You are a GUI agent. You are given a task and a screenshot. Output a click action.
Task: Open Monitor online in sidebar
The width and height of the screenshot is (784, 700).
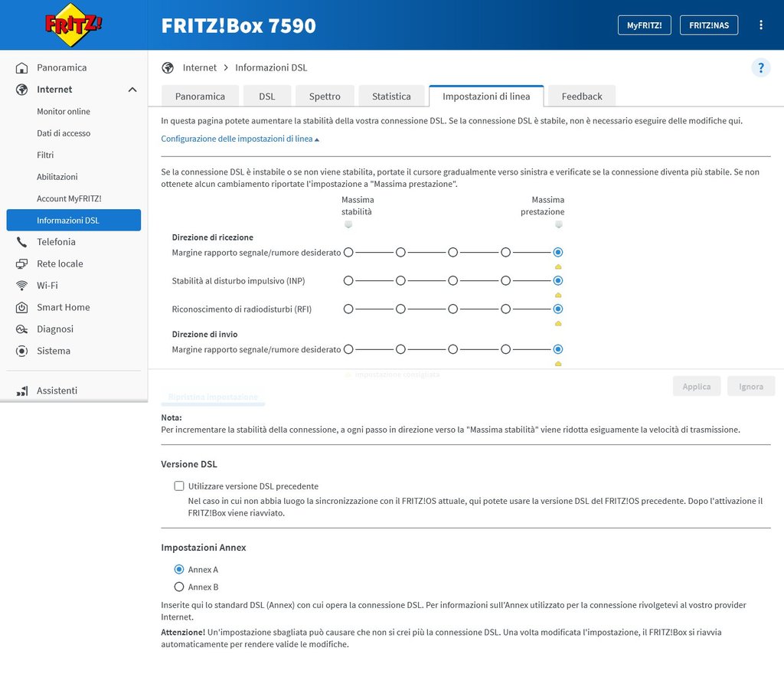(64, 112)
